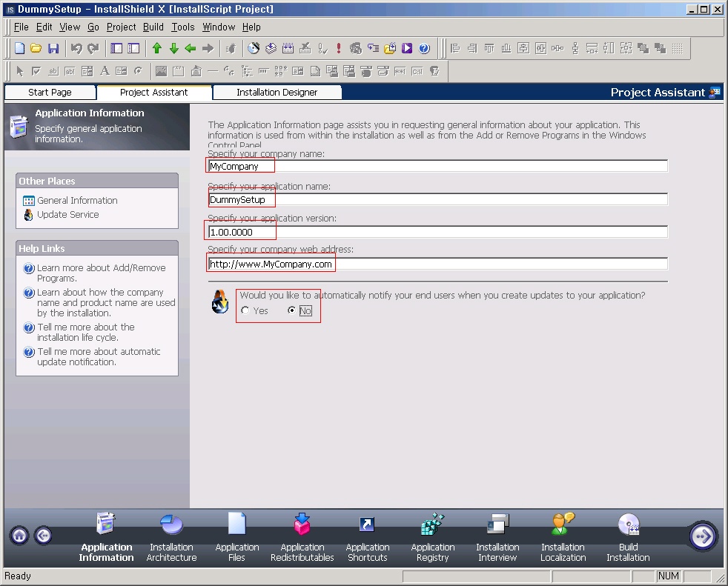
Task: Save the project with the floppy disk icon
Action: pyautogui.click(x=53, y=48)
